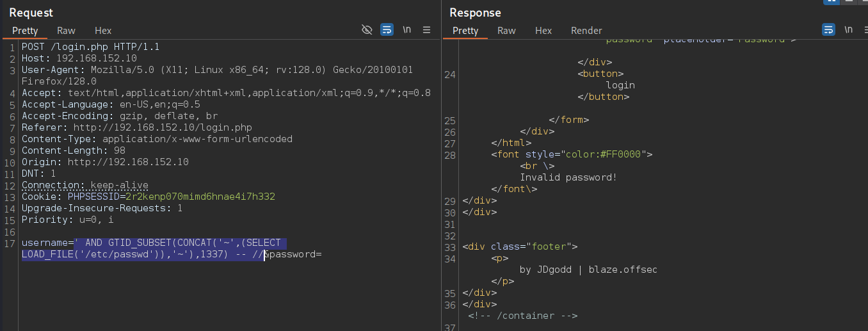Select the Pretty tab in Response

tap(465, 31)
